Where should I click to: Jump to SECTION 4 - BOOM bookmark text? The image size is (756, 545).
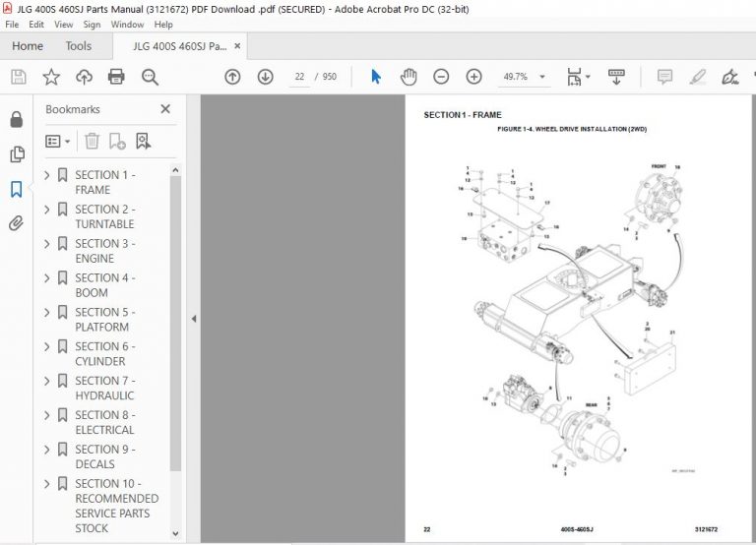pos(104,285)
